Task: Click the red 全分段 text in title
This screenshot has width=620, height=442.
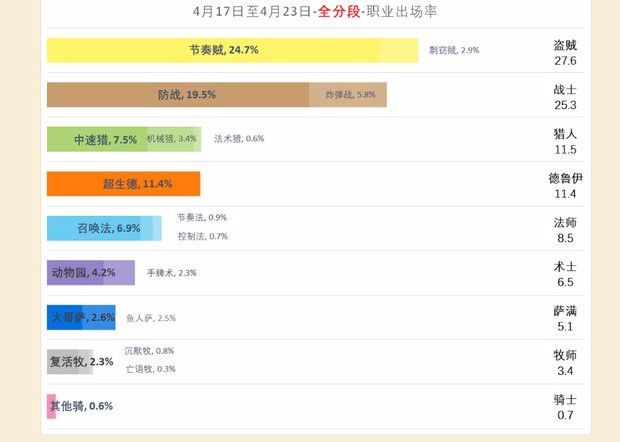Action: click(336, 12)
